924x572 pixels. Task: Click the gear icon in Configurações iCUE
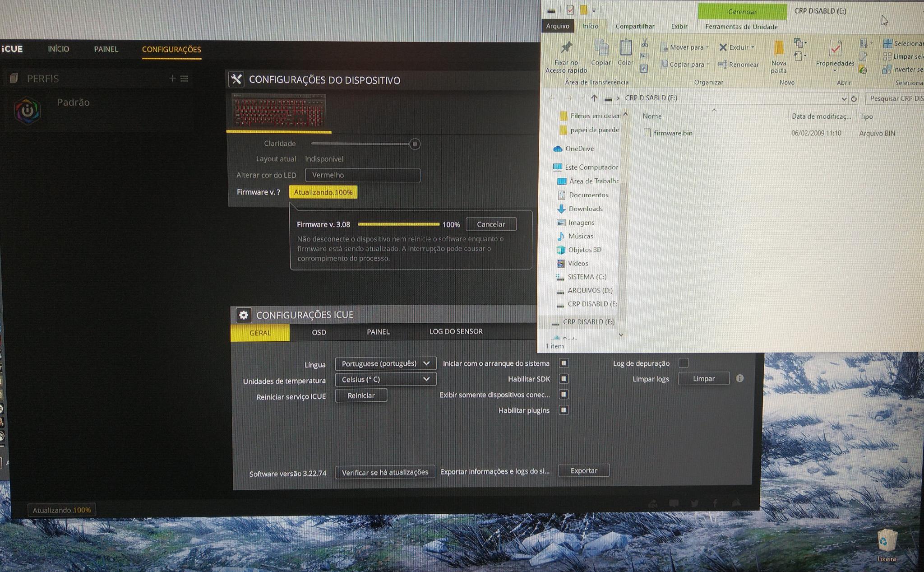click(x=244, y=315)
